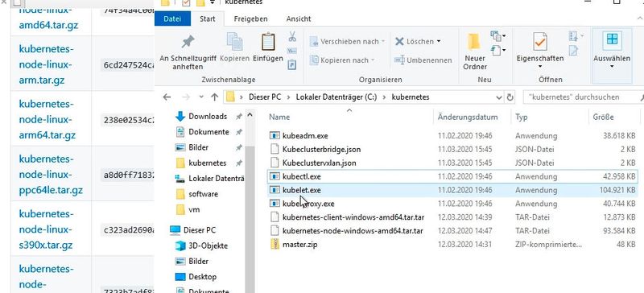Open Downloads in navigation pane
This screenshot has height=293, width=644.
208,117
